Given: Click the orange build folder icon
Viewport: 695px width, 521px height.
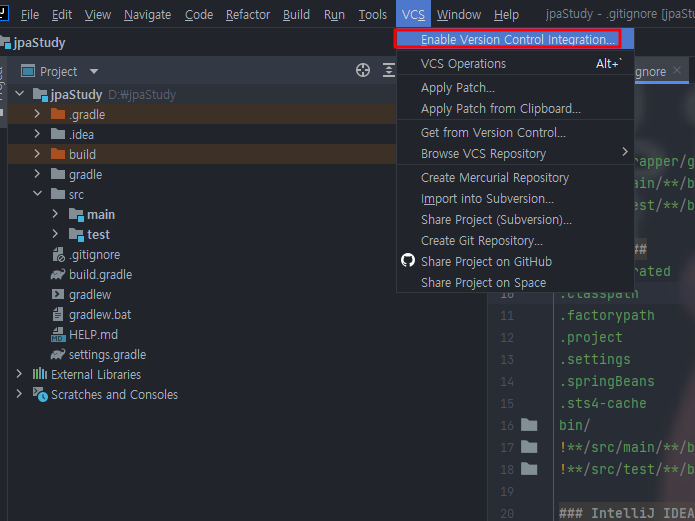Looking at the screenshot, I should pyautogui.click(x=58, y=154).
